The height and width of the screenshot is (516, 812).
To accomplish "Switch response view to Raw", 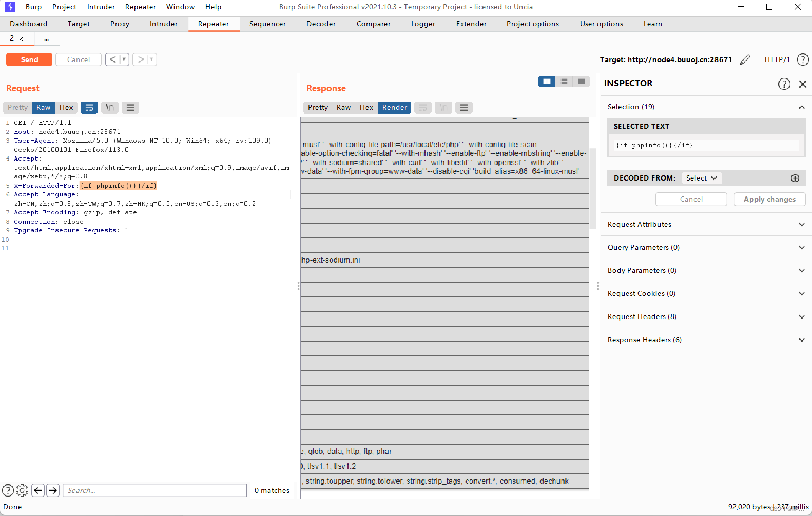I will pos(344,107).
